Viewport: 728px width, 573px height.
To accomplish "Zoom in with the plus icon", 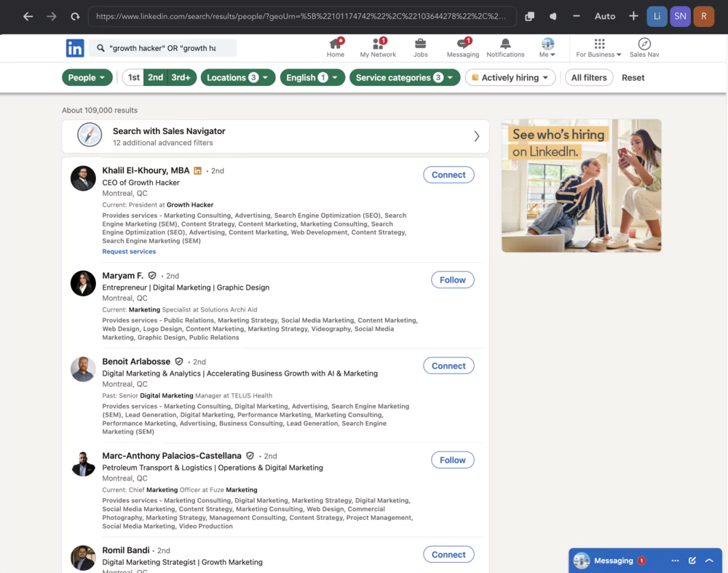I will [x=633, y=16].
